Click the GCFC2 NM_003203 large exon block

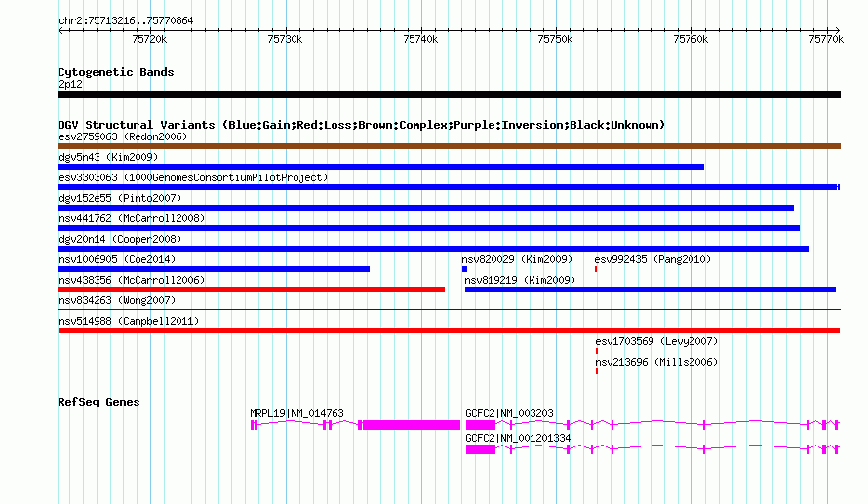(x=481, y=425)
